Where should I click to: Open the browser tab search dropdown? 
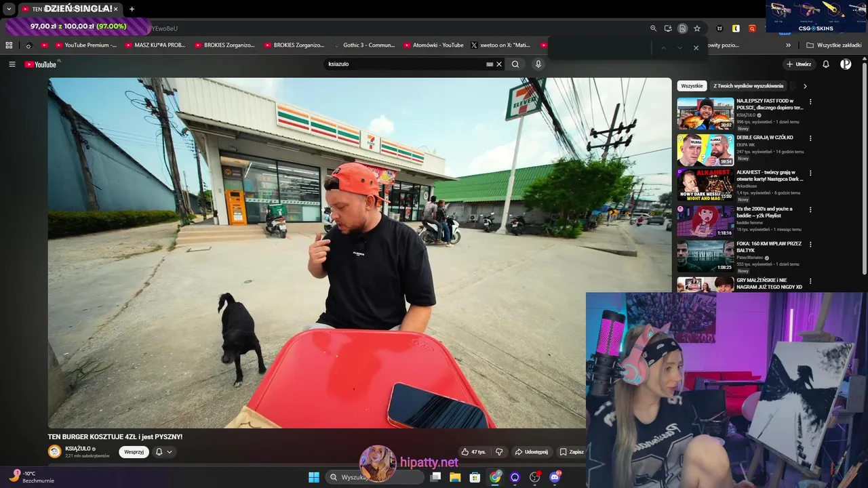coord(9,9)
